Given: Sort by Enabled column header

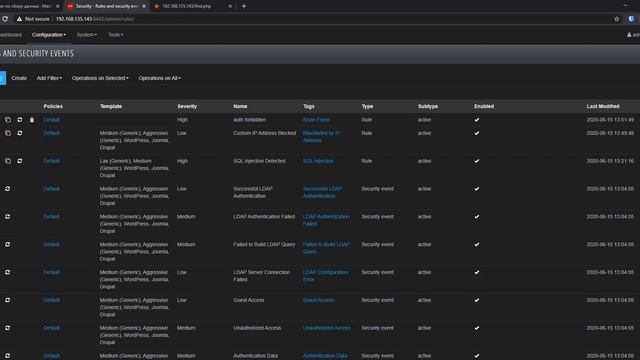Looking at the screenshot, I should (484, 106).
